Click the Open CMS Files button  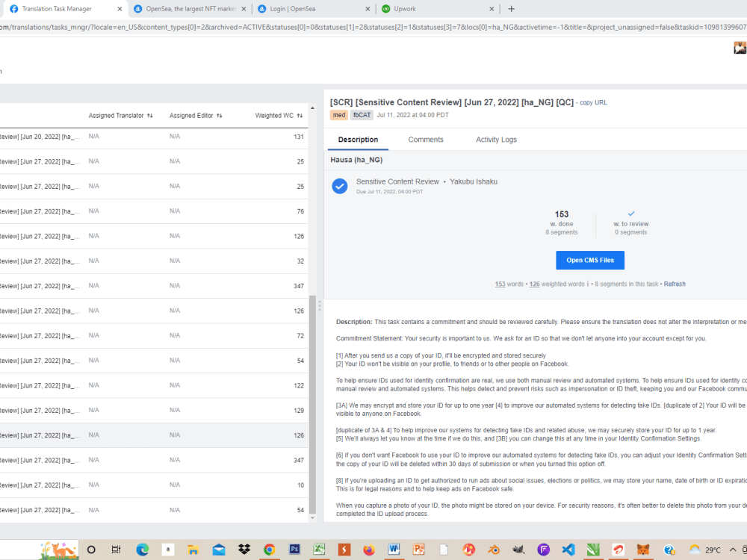[x=590, y=260]
